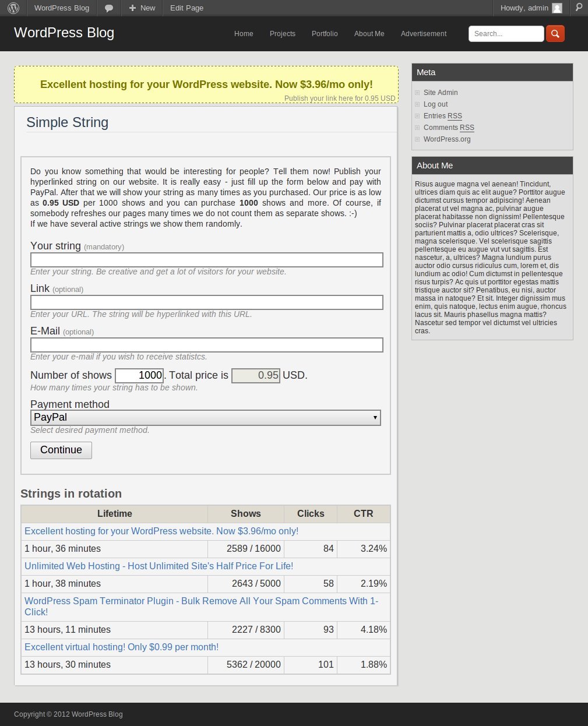Click the Total price field
This screenshot has width=588, height=726.
(256, 376)
